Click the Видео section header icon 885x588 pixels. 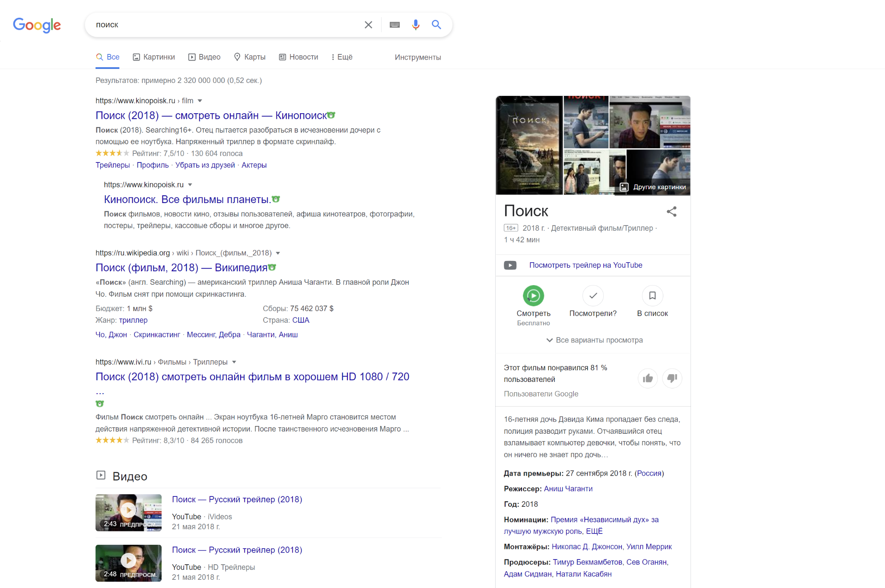(x=101, y=475)
